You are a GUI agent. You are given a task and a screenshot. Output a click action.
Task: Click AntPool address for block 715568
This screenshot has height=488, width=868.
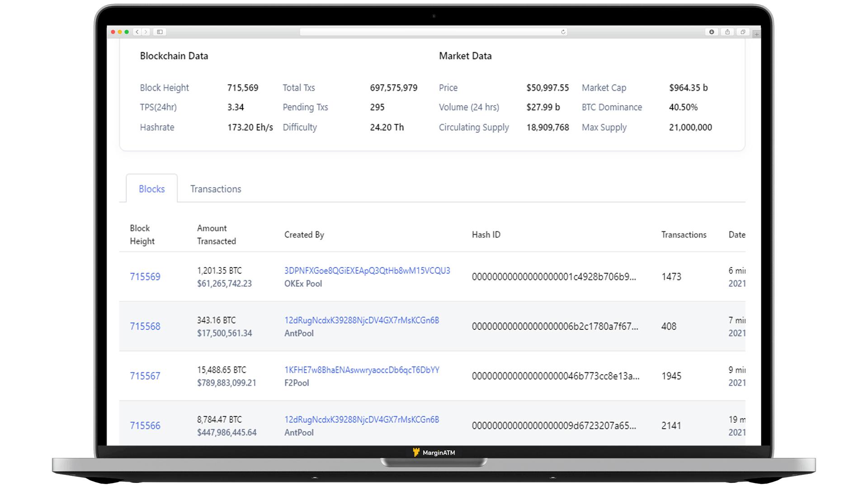(361, 320)
